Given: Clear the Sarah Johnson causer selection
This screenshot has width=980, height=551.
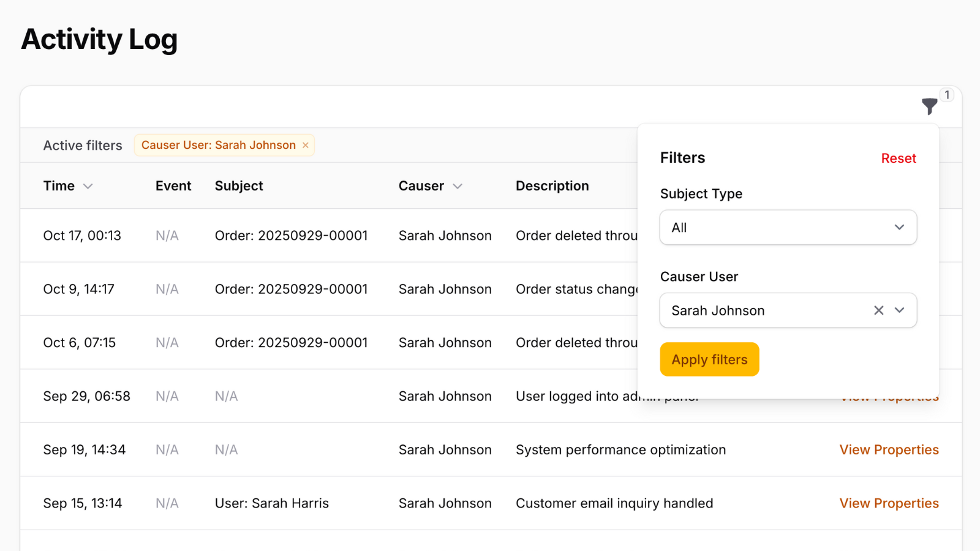Looking at the screenshot, I should (x=878, y=310).
